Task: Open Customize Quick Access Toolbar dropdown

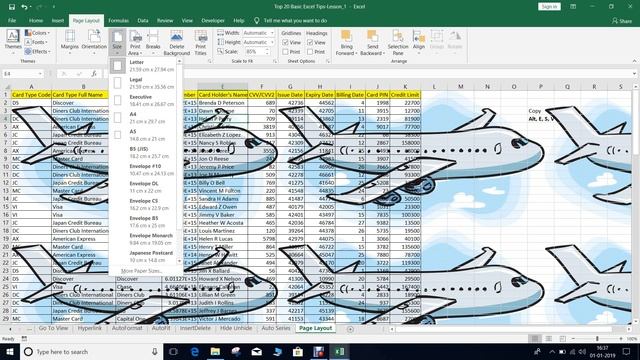Action: (x=53, y=7)
